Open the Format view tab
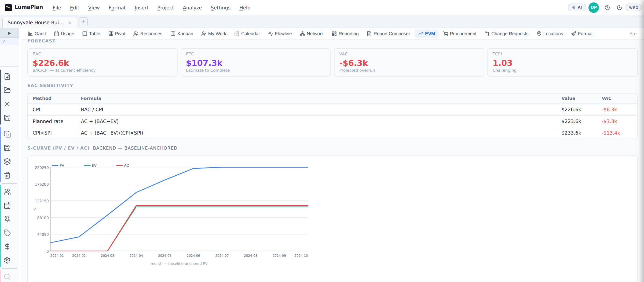 (x=582, y=34)
